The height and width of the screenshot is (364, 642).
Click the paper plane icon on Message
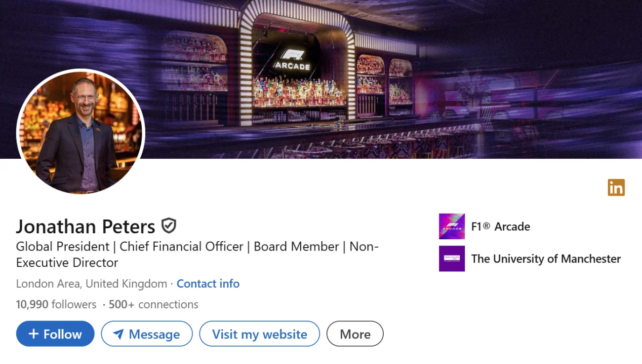point(118,334)
